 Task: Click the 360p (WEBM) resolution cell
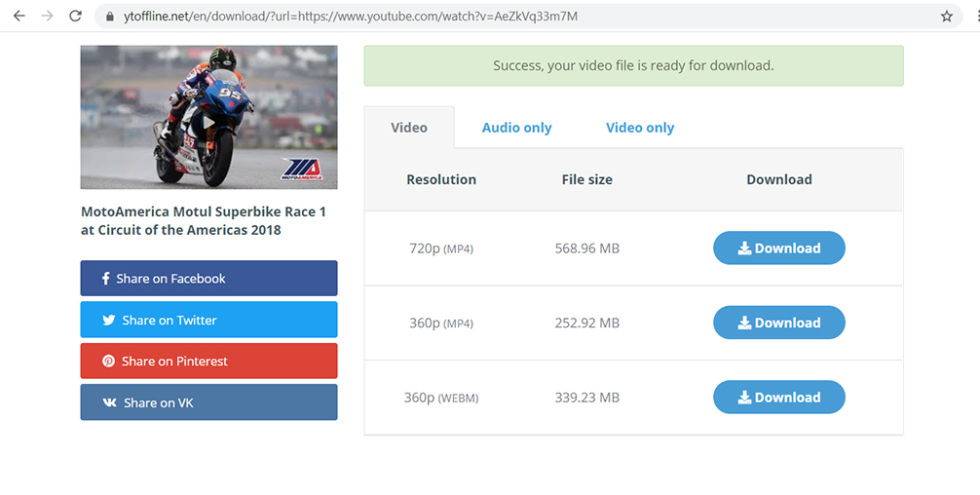point(441,397)
